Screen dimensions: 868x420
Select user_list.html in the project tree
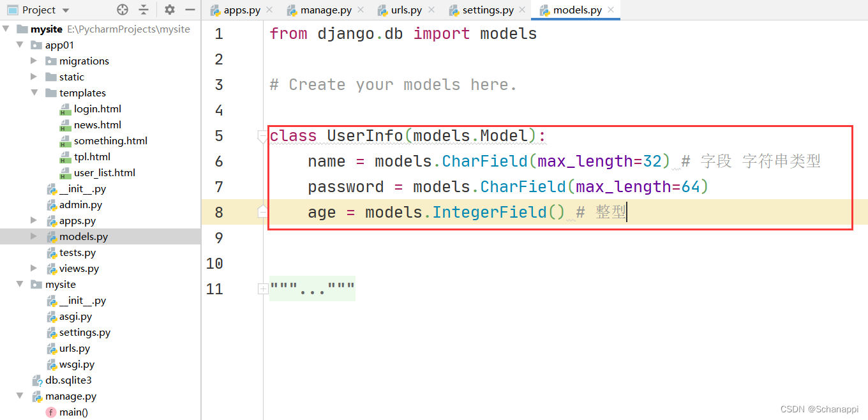click(x=105, y=172)
